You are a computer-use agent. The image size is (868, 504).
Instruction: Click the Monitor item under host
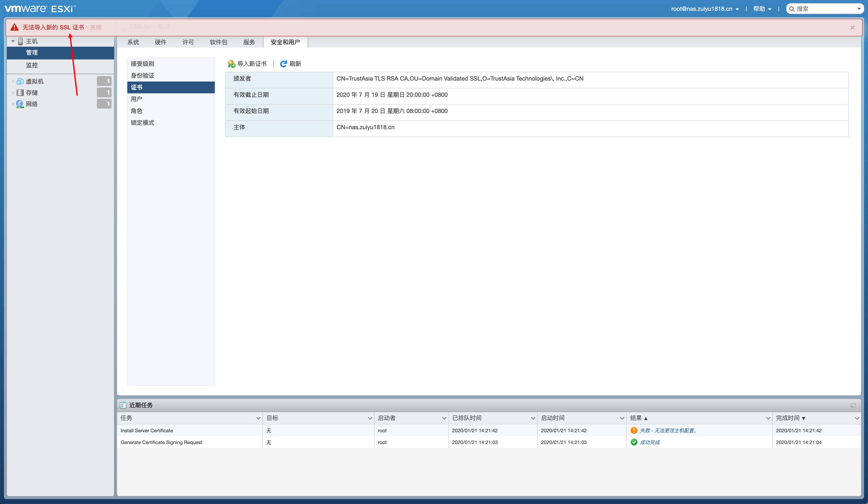click(32, 65)
